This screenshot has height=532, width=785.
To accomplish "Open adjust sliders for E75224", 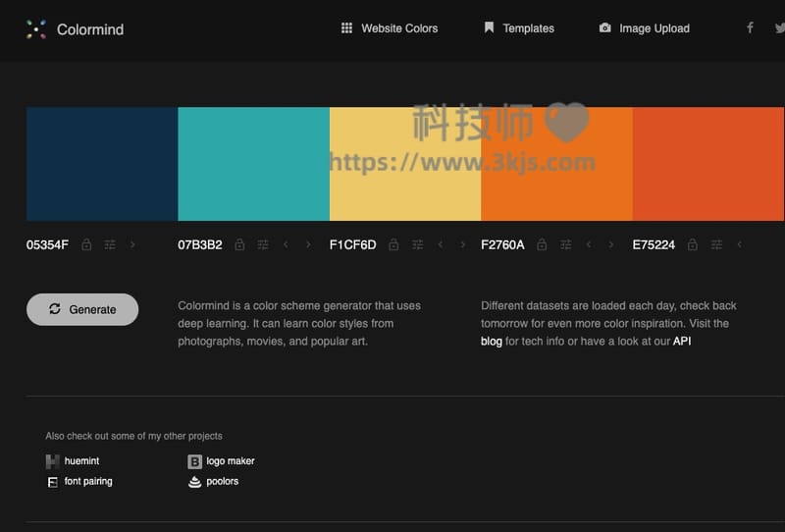I will click(x=717, y=244).
